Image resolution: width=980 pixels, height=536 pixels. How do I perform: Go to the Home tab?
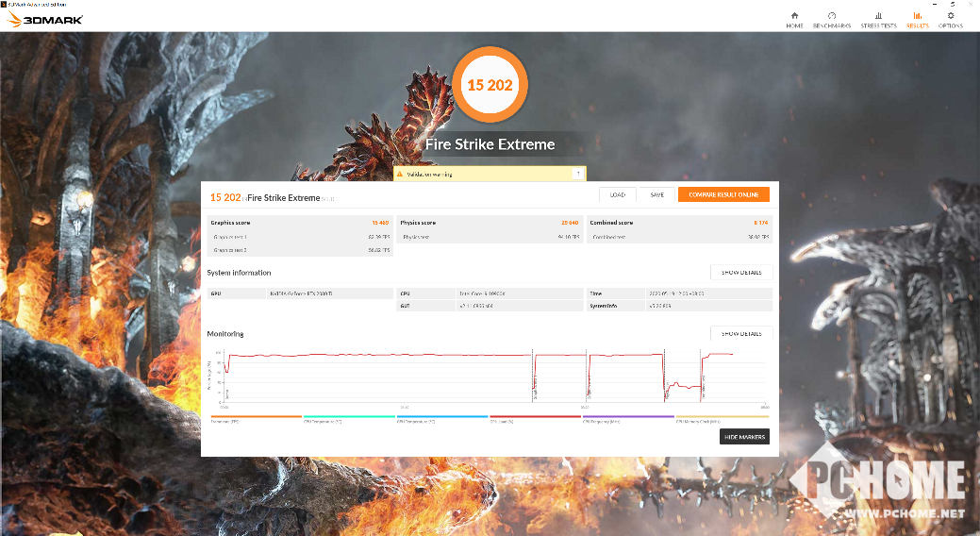coord(794,20)
